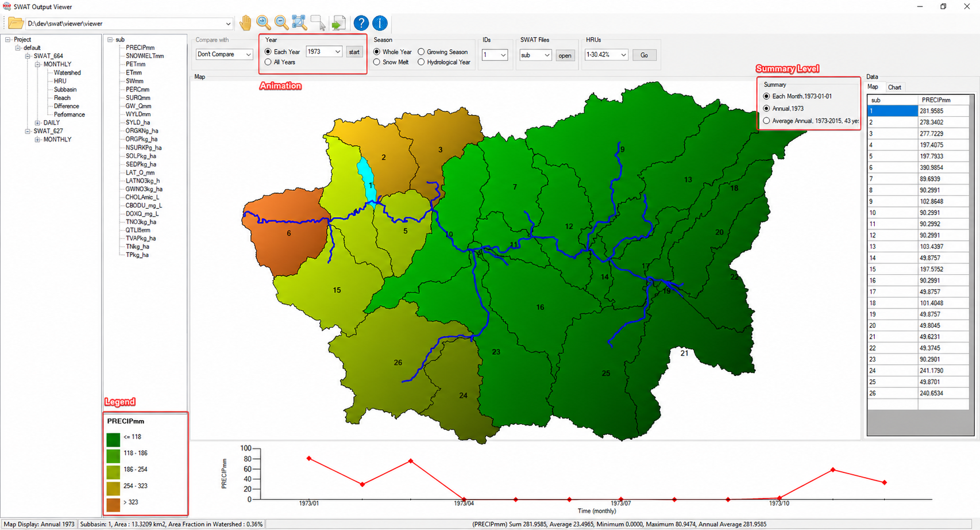Screen dimensions: 980x530
Task: Choose the Snow Melt season option
Action: 377,62
